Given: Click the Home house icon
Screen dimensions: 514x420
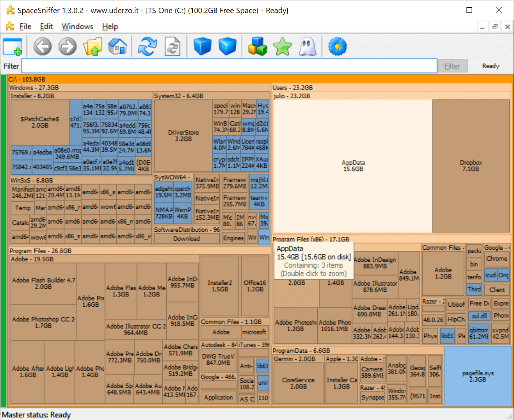Looking at the screenshot, I should click(117, 47).
